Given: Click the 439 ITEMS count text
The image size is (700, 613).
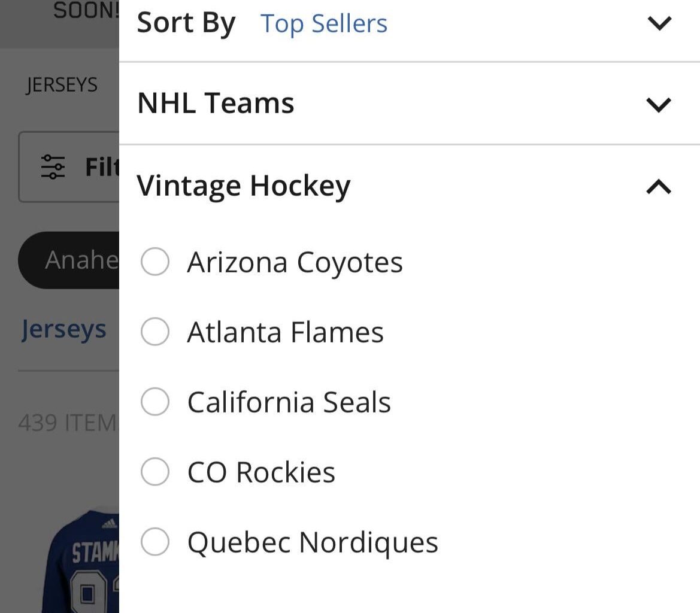Looking at the screenshot, I should coord(68,423).
